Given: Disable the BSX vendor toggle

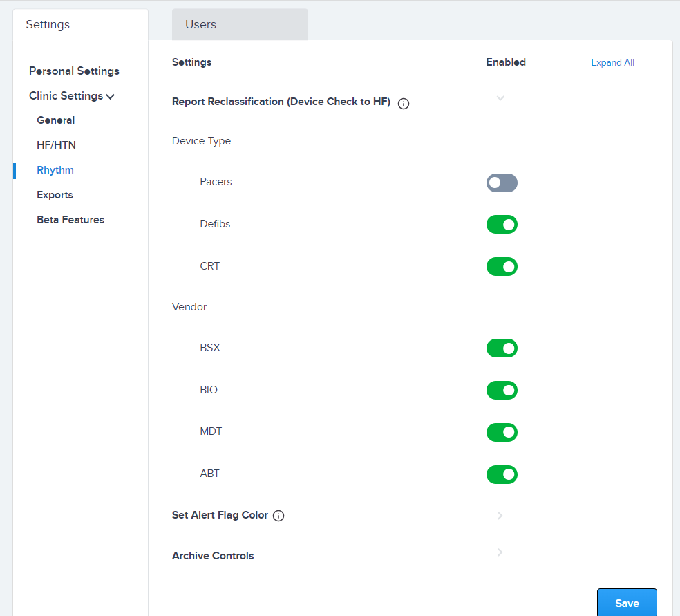Looking at the screenshot, I should (x=502, y=348).
